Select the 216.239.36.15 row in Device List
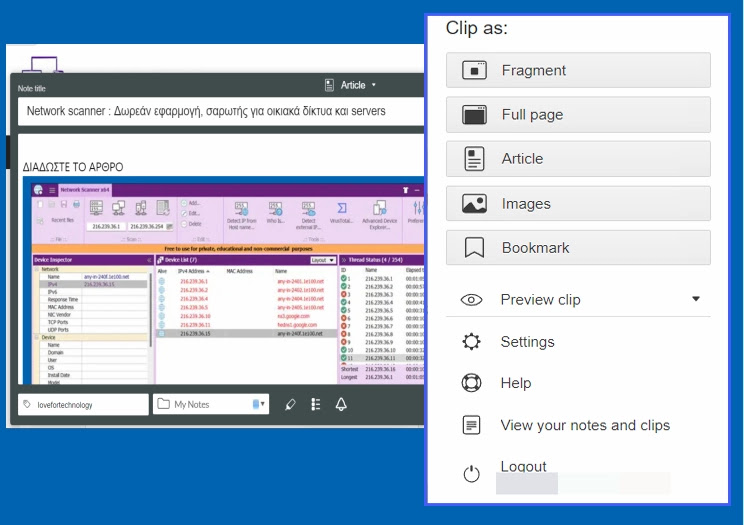Image resolution: width=744 pixels, height=525 pixels. (x=247, y=334)
